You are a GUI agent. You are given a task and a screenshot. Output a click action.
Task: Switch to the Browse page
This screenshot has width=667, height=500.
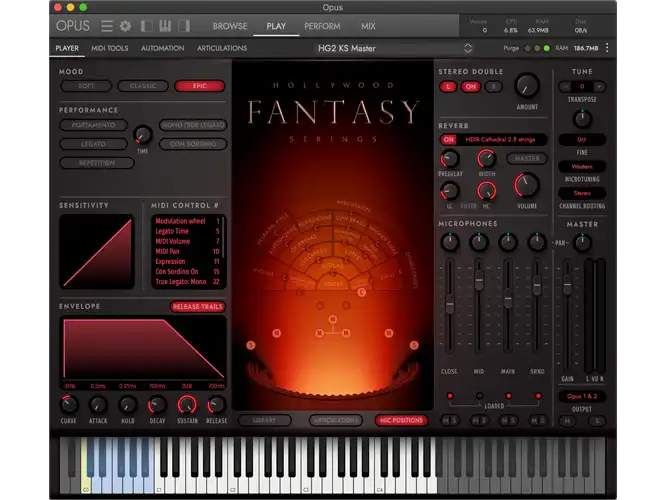pos(230,26)
